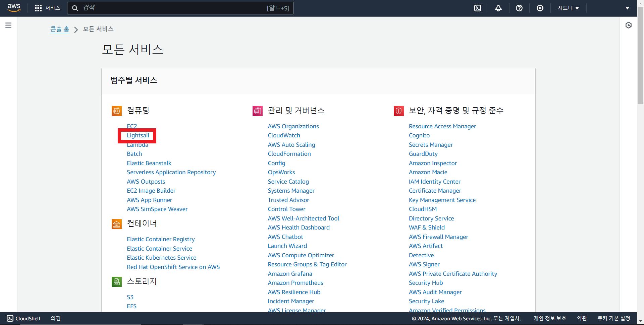
Task: Open Elastic Beanstalk link
Action: [x=149, y=163]
